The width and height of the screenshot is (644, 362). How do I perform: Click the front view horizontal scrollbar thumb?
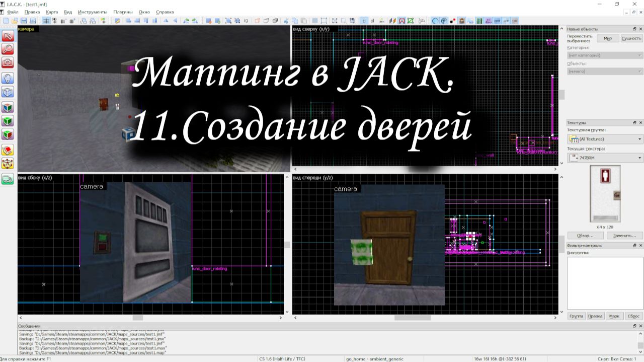click(413, 318)
